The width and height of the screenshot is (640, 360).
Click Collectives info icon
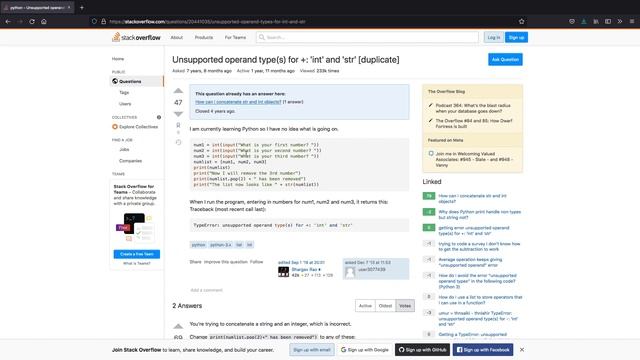tap(159, 117)
